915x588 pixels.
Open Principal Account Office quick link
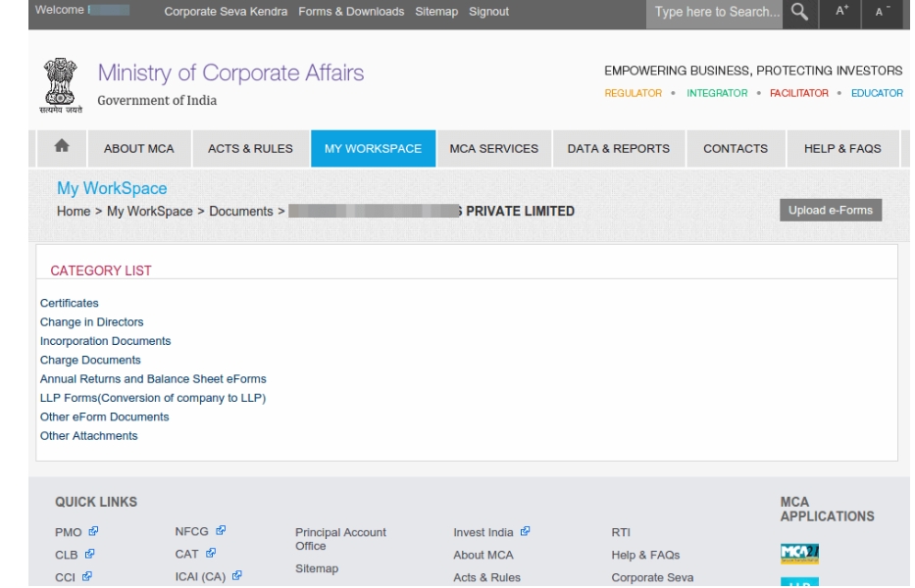pos(340,539)
